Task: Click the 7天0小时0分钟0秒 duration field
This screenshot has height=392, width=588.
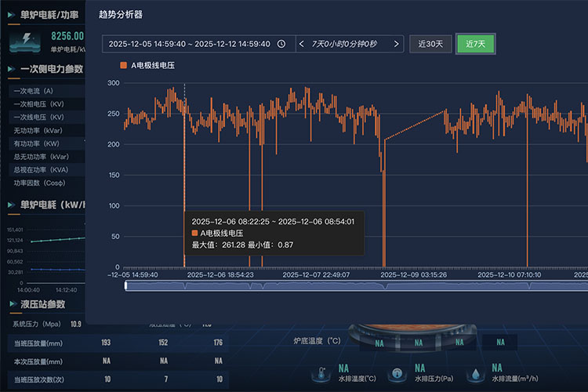Action: click(349, 44)
